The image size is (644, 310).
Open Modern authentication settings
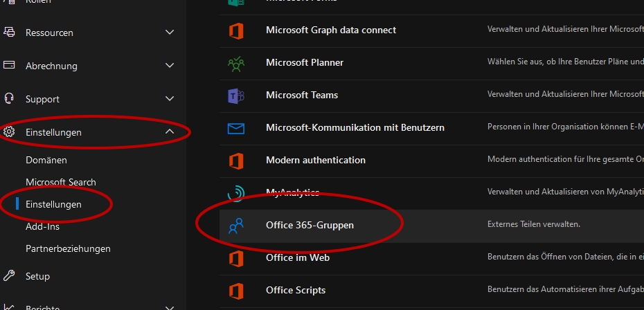[x=316, y=160]
